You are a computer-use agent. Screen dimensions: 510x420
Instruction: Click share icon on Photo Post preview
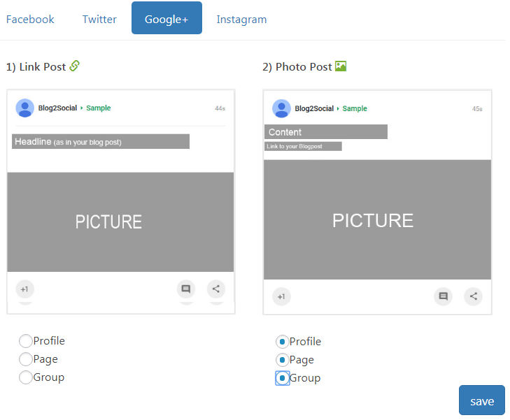click(x=473, y=296)
